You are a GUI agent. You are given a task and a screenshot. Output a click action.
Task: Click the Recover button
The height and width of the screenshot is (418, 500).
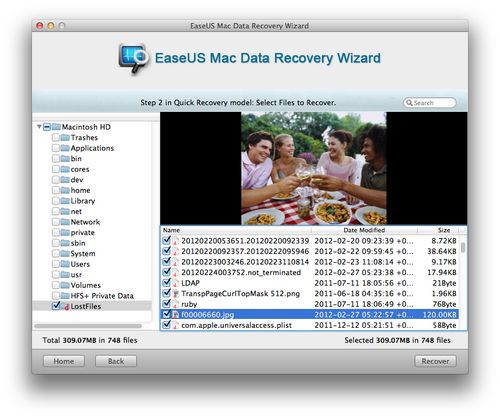(435, 361)
